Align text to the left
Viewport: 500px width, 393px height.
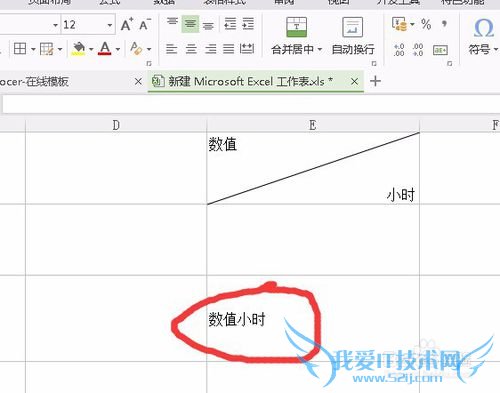172,49
